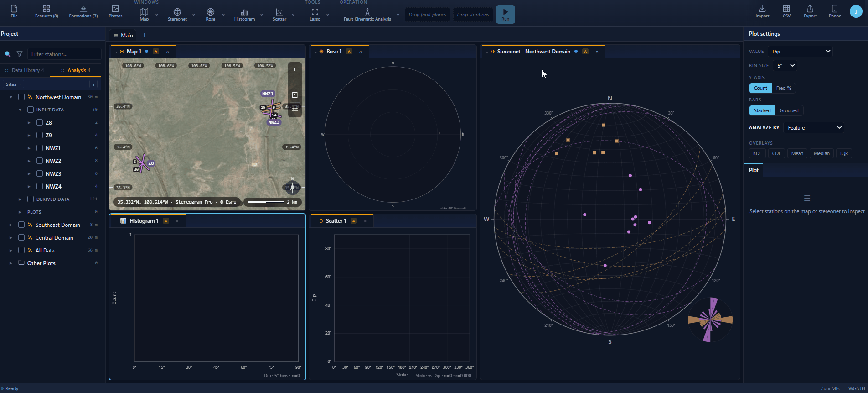This screenshot has height=393, width=868.
Task: Toggle the CDF overlay
Action: (x=776, y=153)
